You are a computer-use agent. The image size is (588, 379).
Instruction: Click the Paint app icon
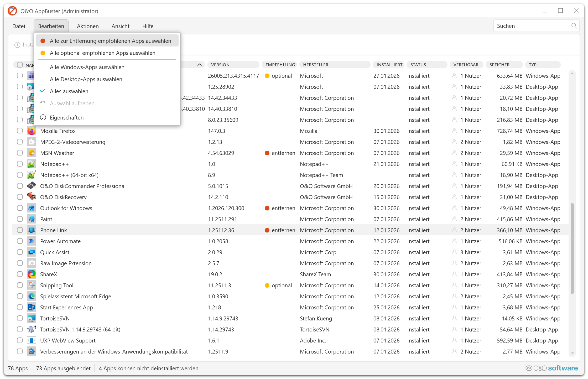32,219
